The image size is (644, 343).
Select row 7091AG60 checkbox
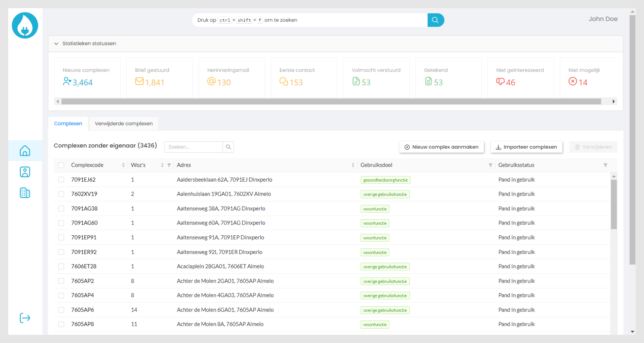coord(61,223)
